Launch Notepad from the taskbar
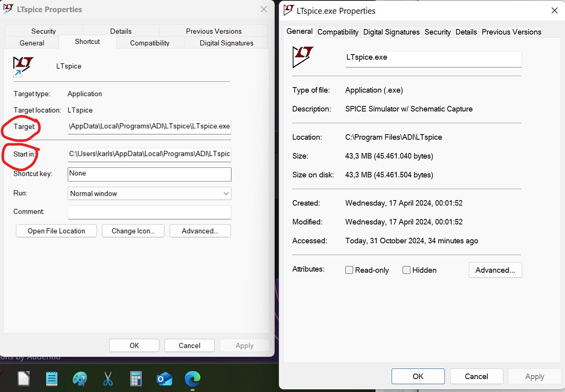This screenshot has height=392, width=565. pyautogui.click(x=51, y=379)
